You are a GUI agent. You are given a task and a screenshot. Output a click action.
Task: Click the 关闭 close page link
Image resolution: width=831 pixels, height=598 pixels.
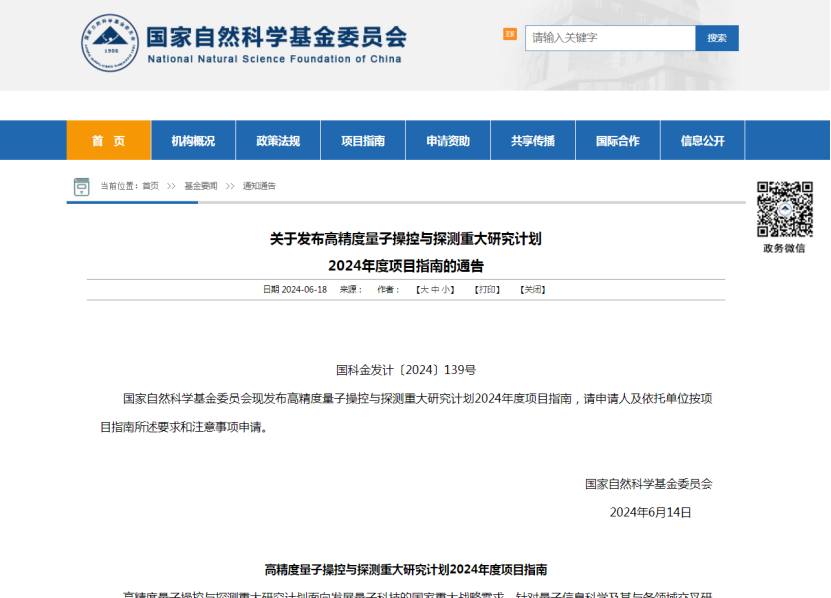pyautogui.click(x=532, y=290)
